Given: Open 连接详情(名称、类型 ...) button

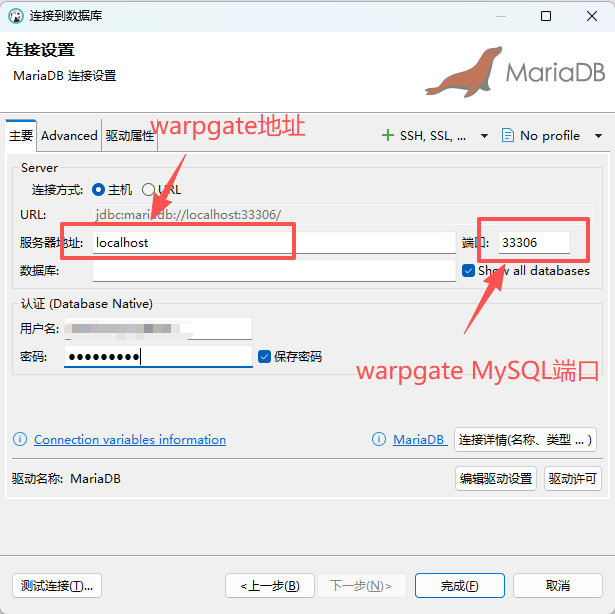Looking at the screenshot, I should pyautogui.click(x=525, y=439).
